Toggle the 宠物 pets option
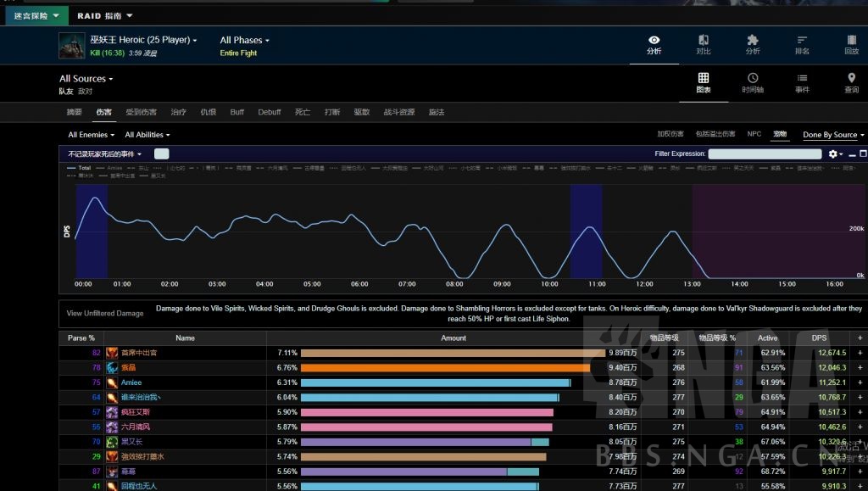868x491 pixels. (780, 134)
